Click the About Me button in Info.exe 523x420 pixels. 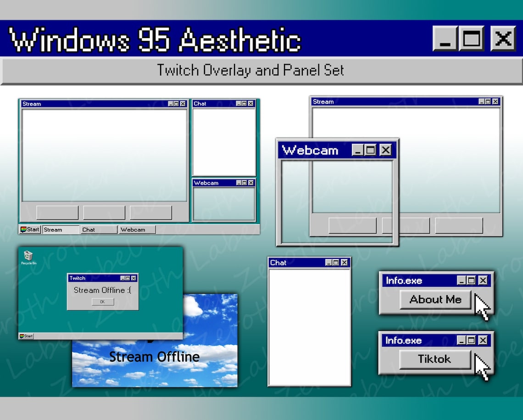(434, 299)
